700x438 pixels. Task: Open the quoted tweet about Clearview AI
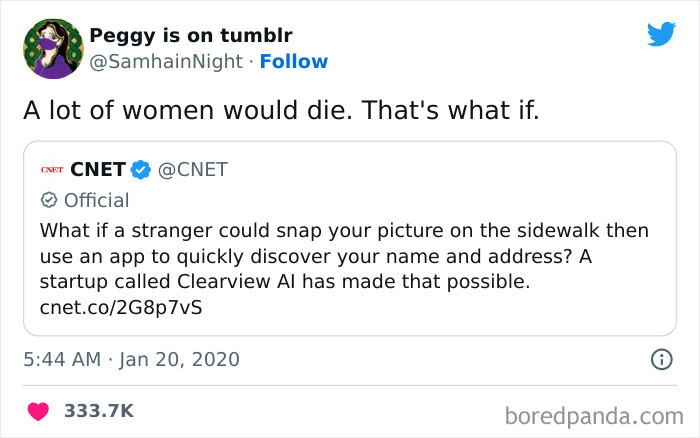pyautogui.click(x=344, y=257)
